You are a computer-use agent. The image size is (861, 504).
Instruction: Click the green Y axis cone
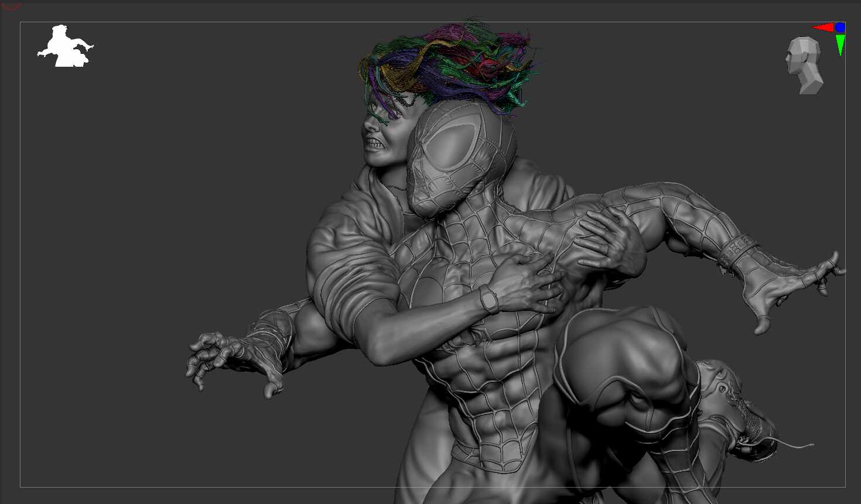[840, 44]
